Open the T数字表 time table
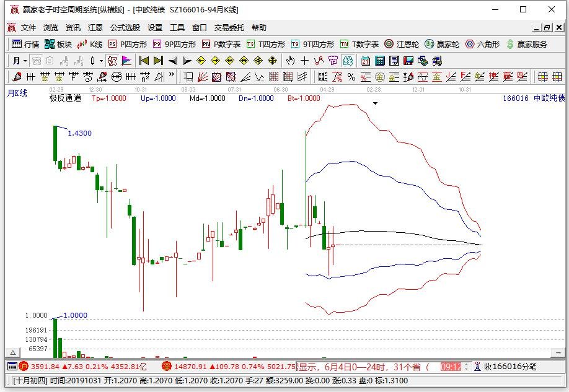 (359, 44)
